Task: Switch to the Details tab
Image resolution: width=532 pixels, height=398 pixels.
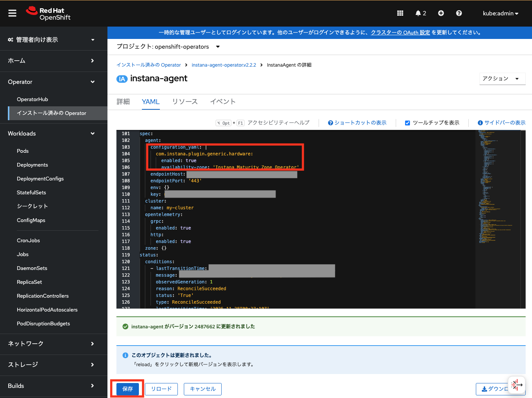Action: click(123, 102)
